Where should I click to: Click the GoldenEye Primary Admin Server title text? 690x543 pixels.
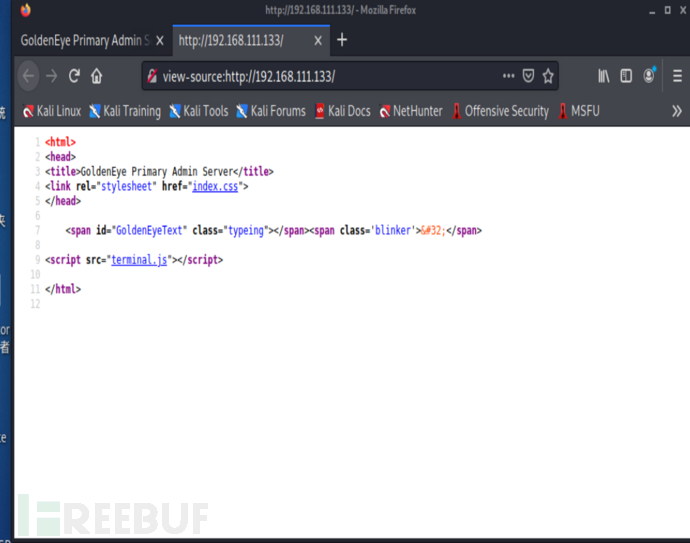pyautogui.click(x=157, y=171)
